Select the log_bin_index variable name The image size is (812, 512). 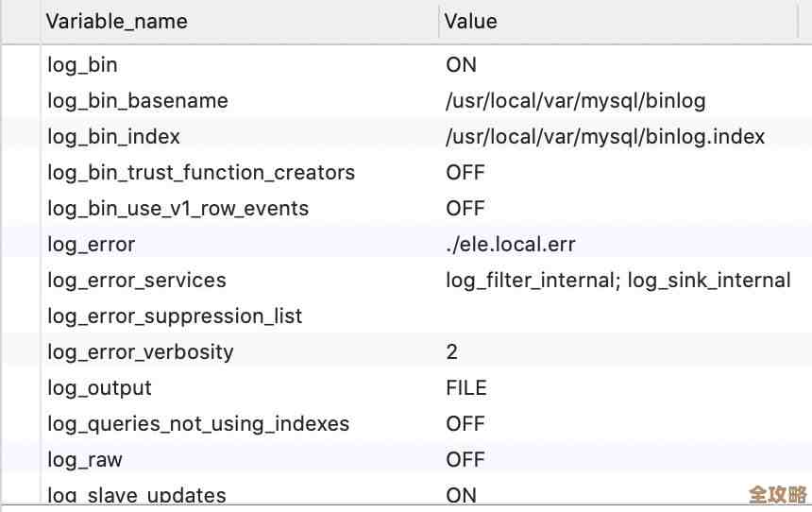[113, 137]
